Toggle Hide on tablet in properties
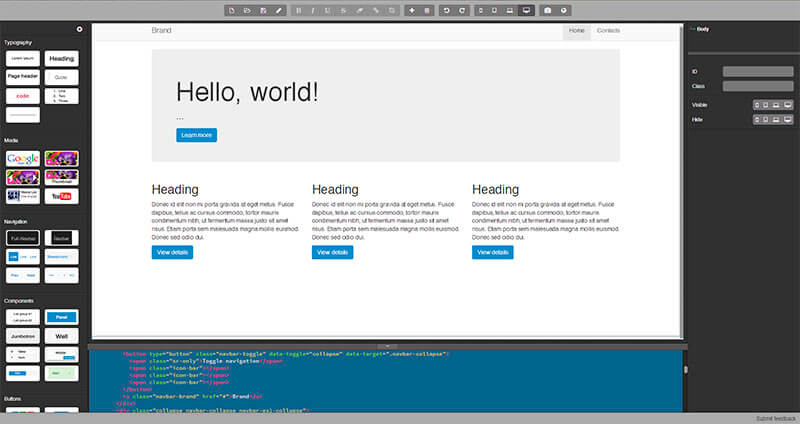The height and width of the screenshot is (424, 800). point(766,120)
